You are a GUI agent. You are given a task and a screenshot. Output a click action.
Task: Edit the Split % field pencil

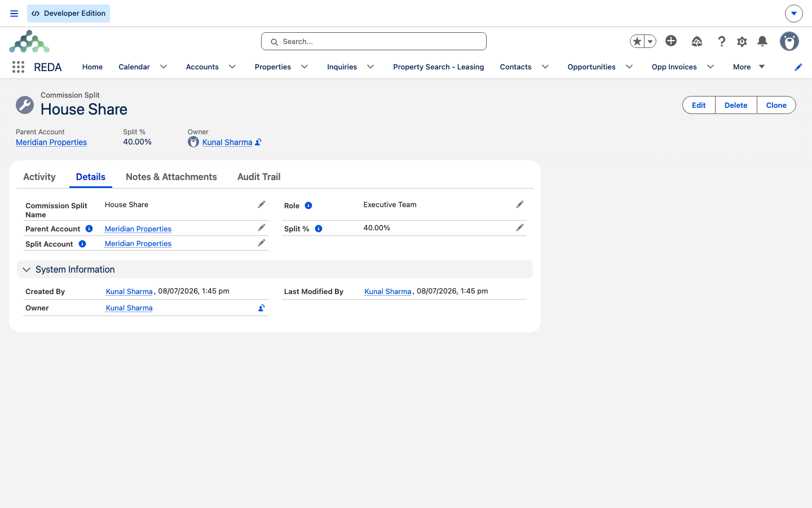520,227
